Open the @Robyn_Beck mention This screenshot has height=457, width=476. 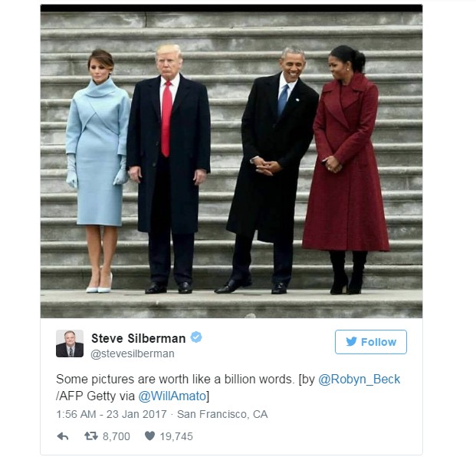359,380
